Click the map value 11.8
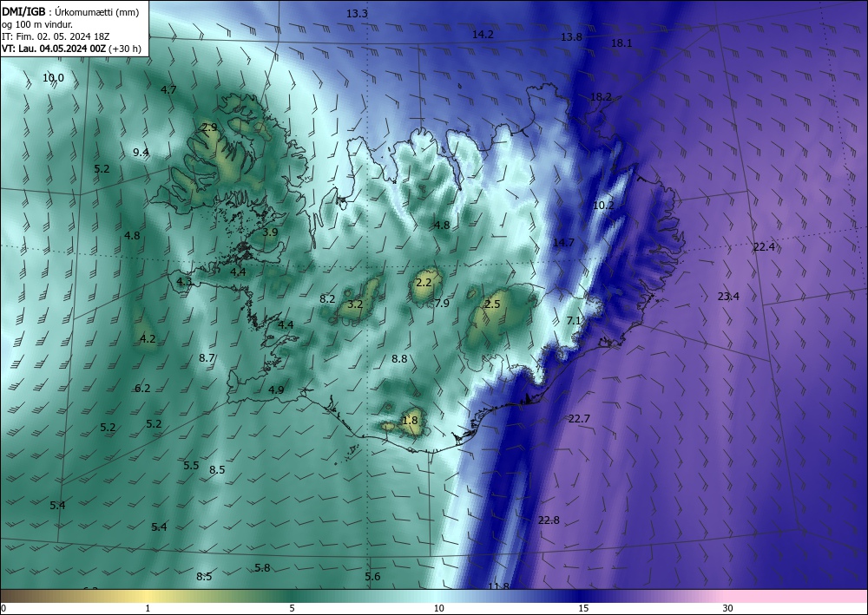 pyautogui.click(x=499, y=586)
